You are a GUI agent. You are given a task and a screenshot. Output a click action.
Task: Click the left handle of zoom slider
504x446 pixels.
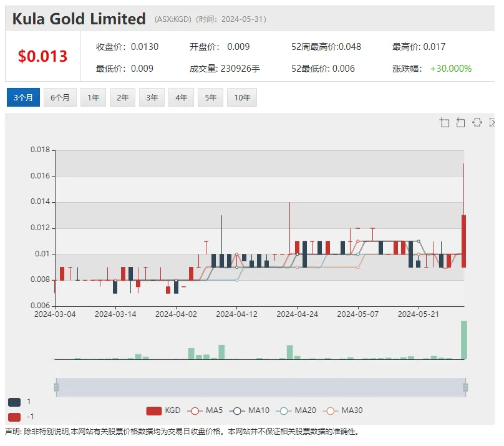coord(56,387)
